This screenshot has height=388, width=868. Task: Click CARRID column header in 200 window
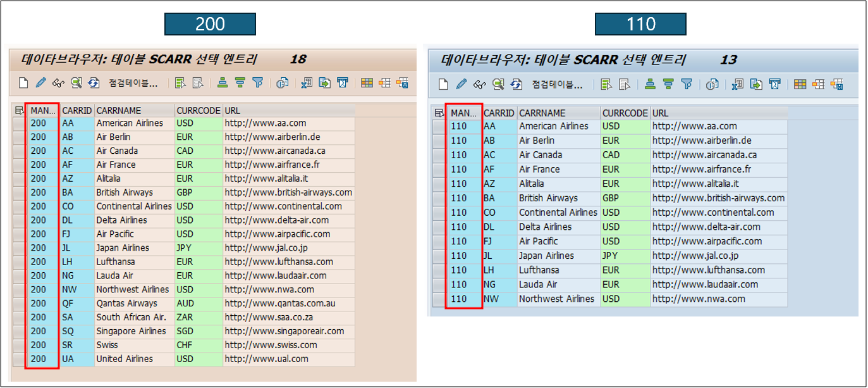(x=77, y=110)
